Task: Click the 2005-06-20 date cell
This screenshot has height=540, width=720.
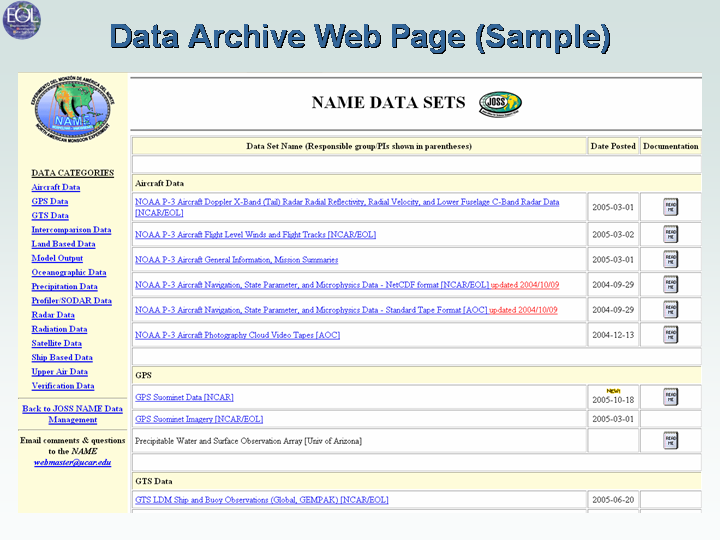Action: click(x=613, y=500)
